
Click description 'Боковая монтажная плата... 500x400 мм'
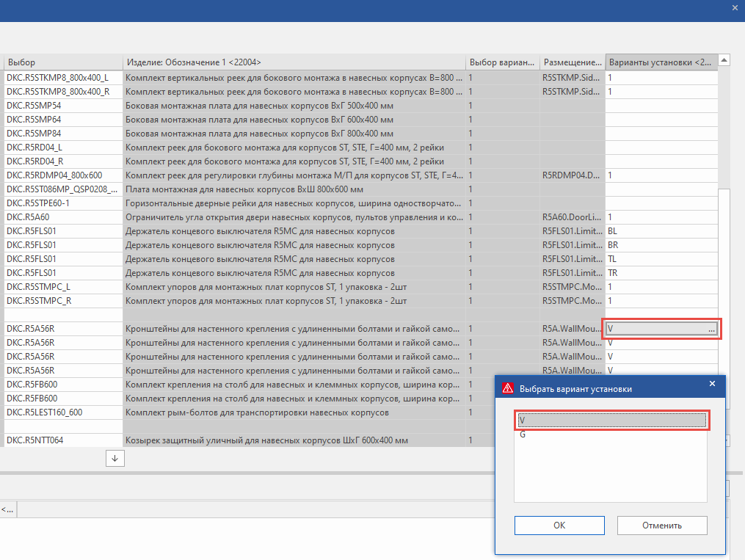294,106
